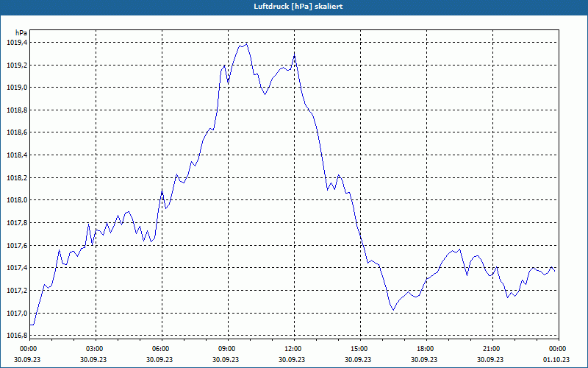Click the curve start point at 00:00

coord(30,325)
